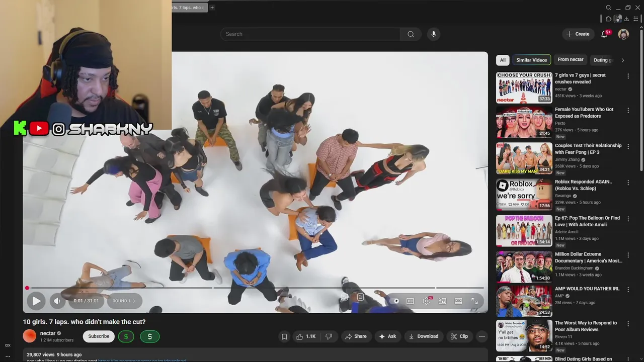
Task: Open options menu for Pop The Balloon video
Action: pyautogui.click(x=628, y=219)
